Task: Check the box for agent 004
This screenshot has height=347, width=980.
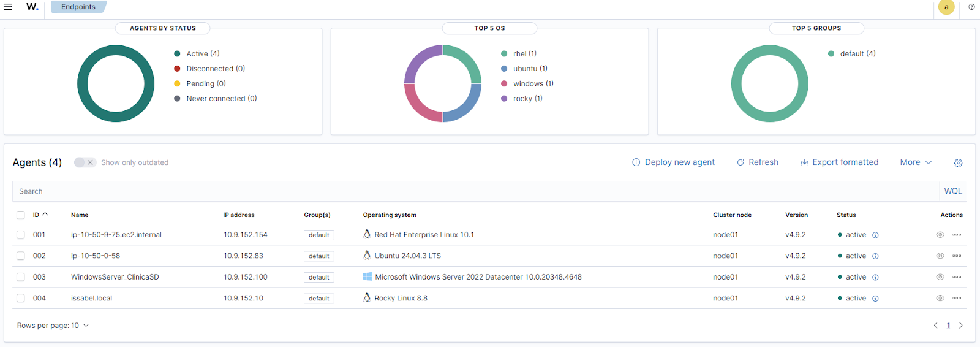Action: click(x=21, y=298)
